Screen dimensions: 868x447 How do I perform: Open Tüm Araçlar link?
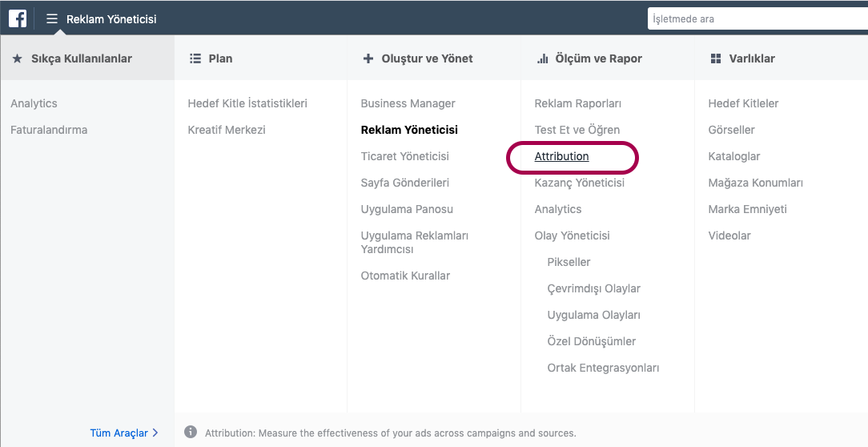point(124,433)
